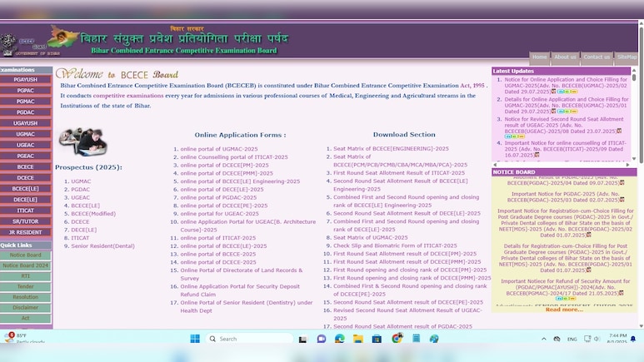Image resolution: width=644 pixels, height=362 pixels.
Task: Select BCECE[LE] in the sidebar menu
Action: pos(26,189)
